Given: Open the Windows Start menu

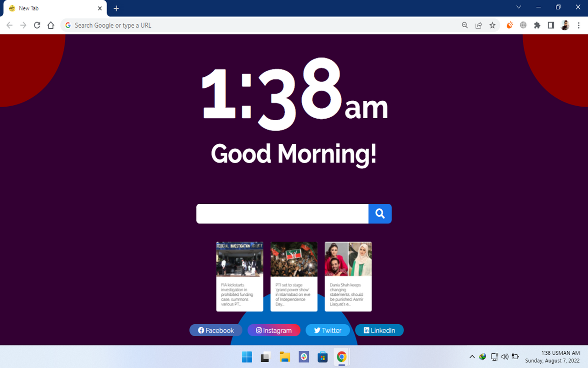Looking at the screenshot, I should [x=247, y=357].
